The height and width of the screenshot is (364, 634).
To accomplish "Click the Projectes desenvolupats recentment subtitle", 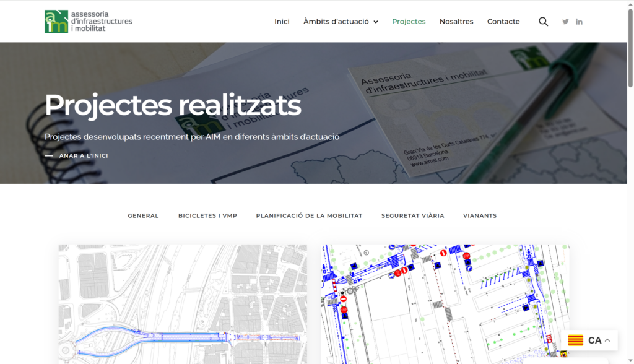I will 192,137.
